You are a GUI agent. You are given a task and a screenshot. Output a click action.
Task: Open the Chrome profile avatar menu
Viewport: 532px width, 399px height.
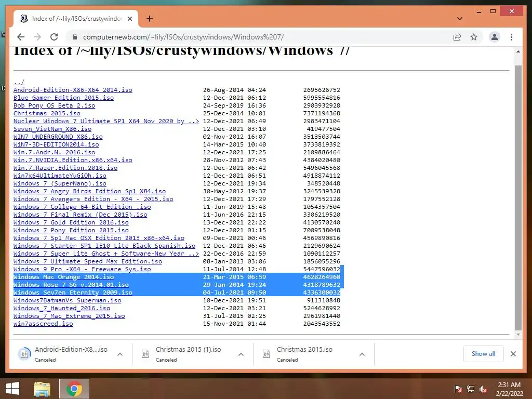click(x=495, y=37)
